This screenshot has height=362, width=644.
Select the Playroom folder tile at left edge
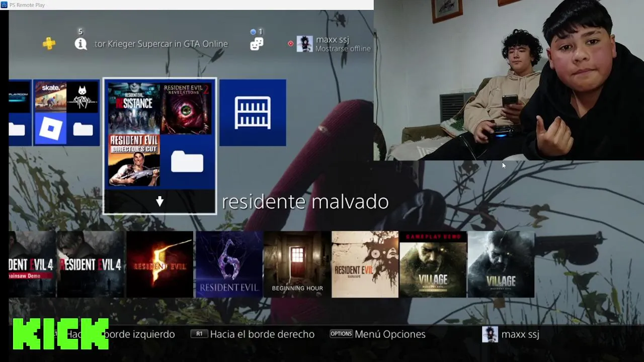click(x=20, y=113)
